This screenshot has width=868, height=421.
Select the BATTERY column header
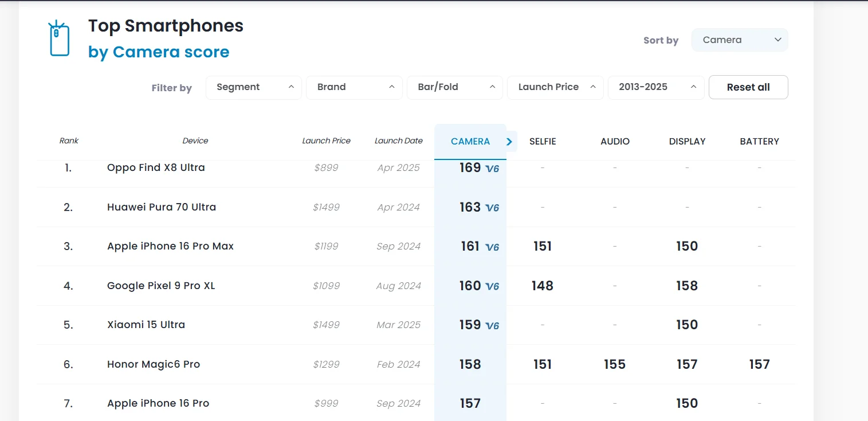(759, 141)
